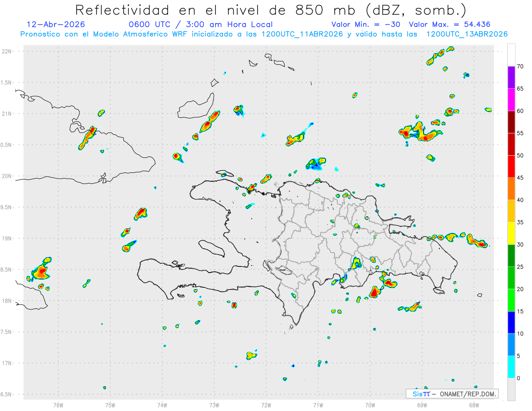Click the 'Valor Max. = 54.436' label
The image size is (532, 411).
(450, 24)
